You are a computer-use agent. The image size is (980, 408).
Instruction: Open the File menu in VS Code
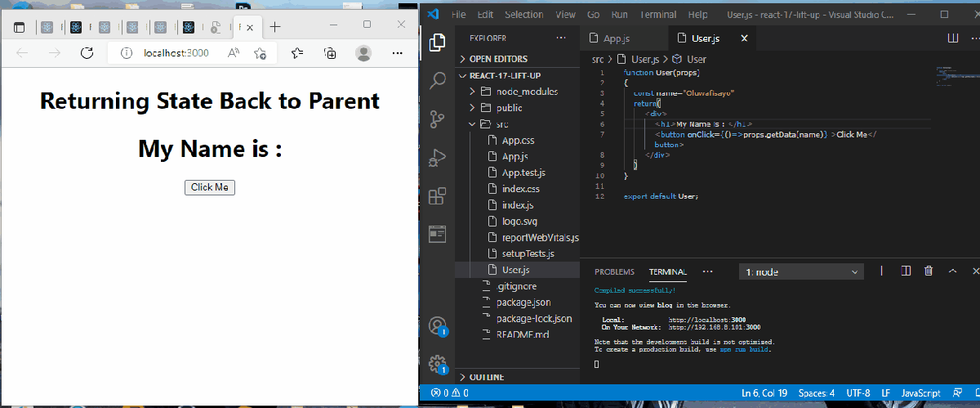[458, 15]
